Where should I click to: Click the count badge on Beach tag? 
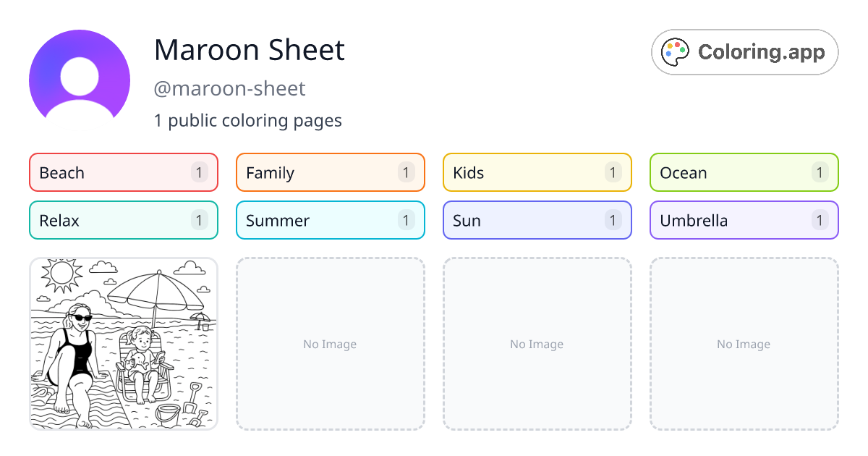tap(200, 172)
